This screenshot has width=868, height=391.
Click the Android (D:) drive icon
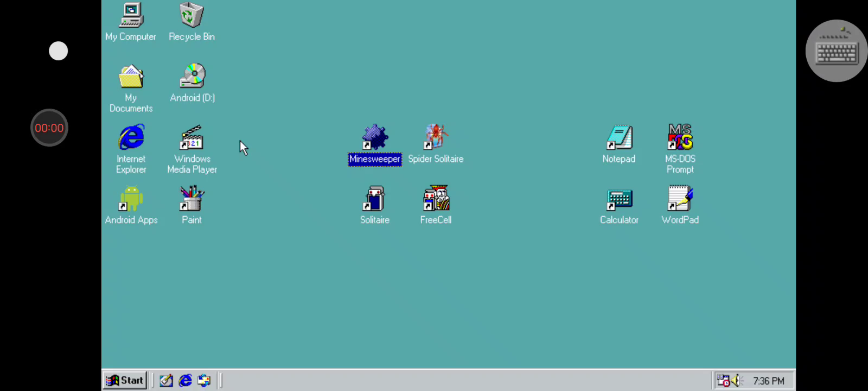tap(192, 77)
